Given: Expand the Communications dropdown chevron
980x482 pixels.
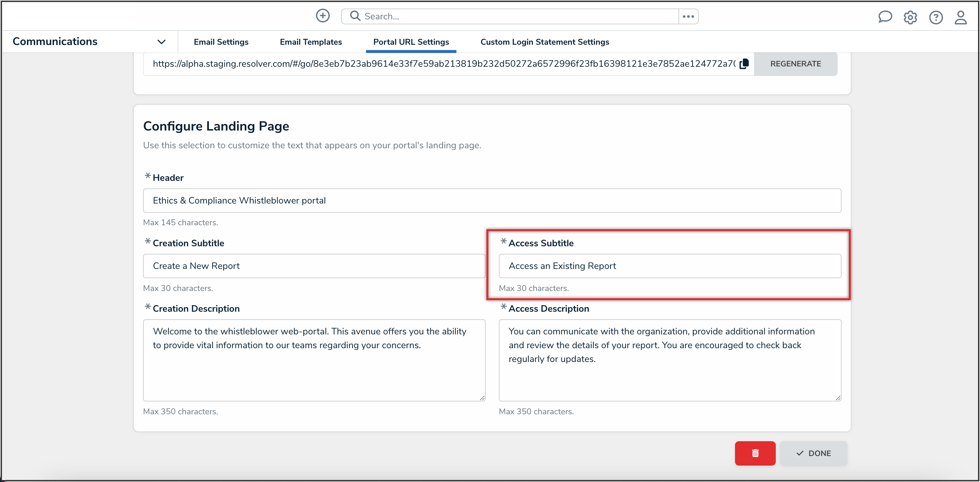Looking at the screenshot, I should click(x=161, y=42).
